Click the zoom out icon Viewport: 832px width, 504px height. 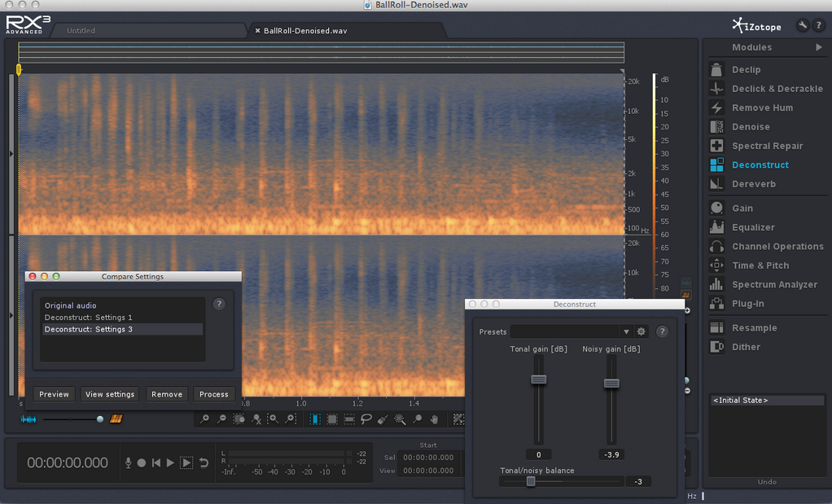click(x=221, y=419)
